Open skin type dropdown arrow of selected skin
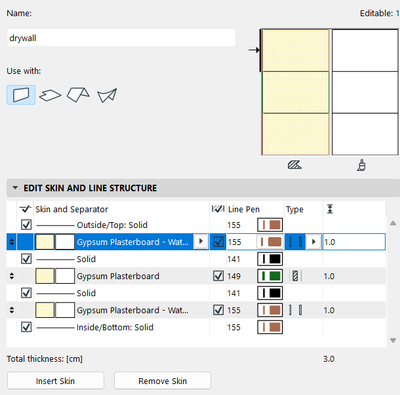The image size is (400, 395). click(x=313, y=242)
